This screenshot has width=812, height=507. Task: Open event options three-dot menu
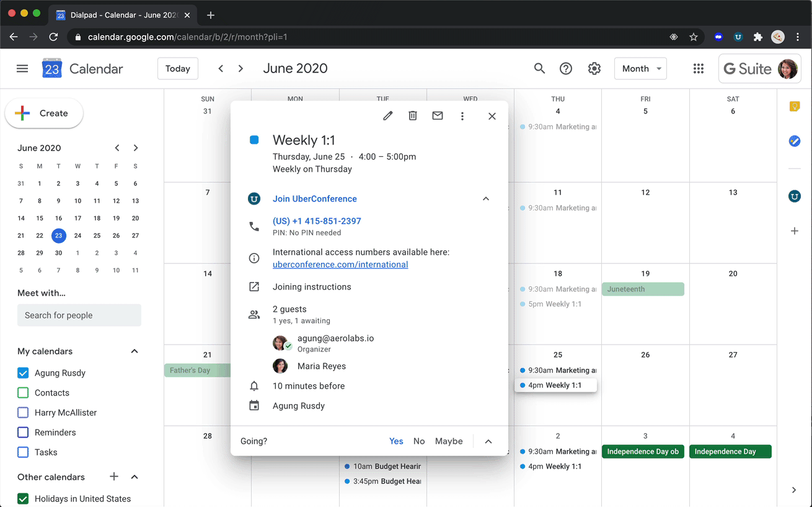[462, 116]
